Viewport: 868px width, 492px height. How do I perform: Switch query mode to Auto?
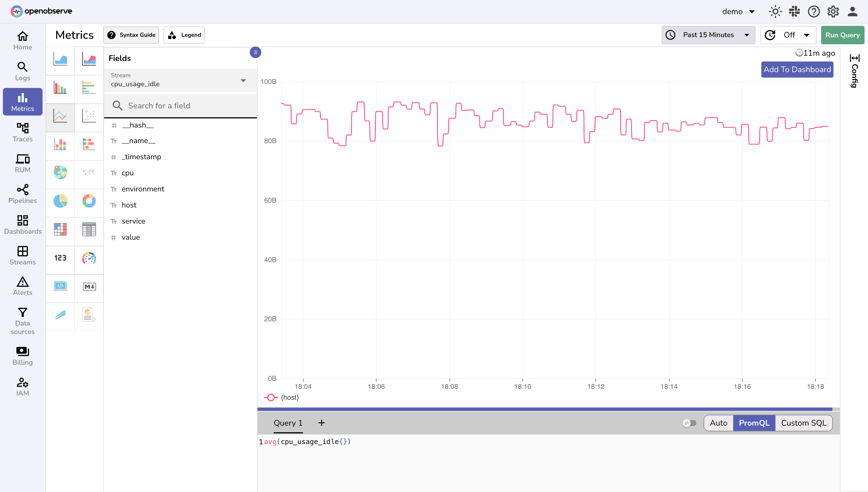pyautogui.click(x=719, y=423)
